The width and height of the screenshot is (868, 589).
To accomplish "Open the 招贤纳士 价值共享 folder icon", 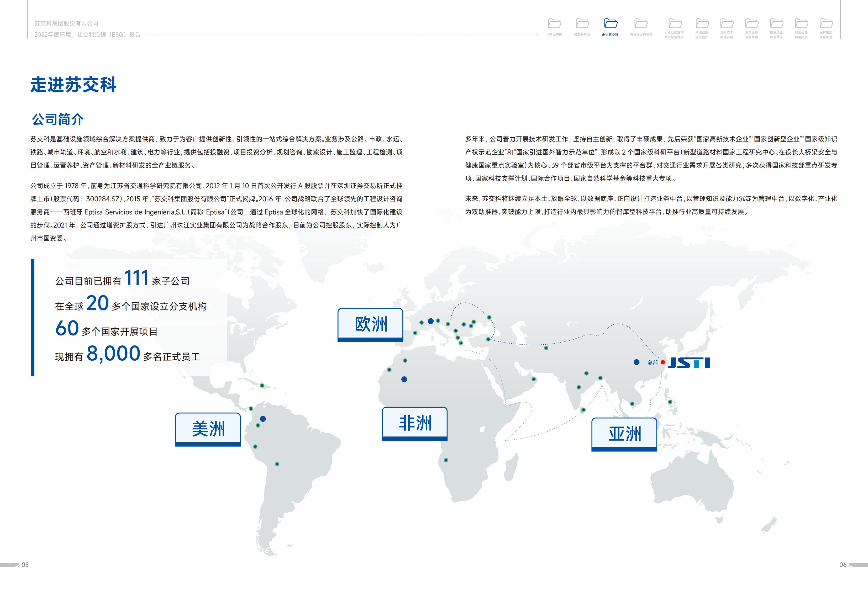I will (776, 24).
